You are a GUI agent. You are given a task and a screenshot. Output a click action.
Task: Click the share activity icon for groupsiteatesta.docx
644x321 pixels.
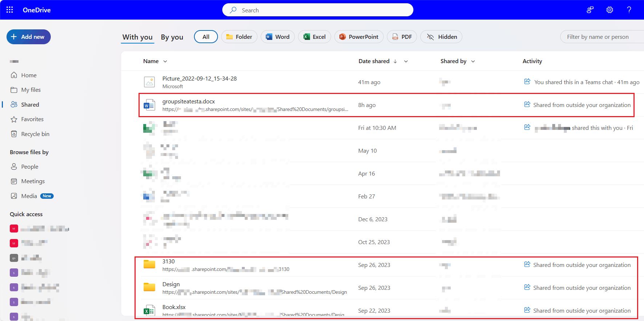527,104
